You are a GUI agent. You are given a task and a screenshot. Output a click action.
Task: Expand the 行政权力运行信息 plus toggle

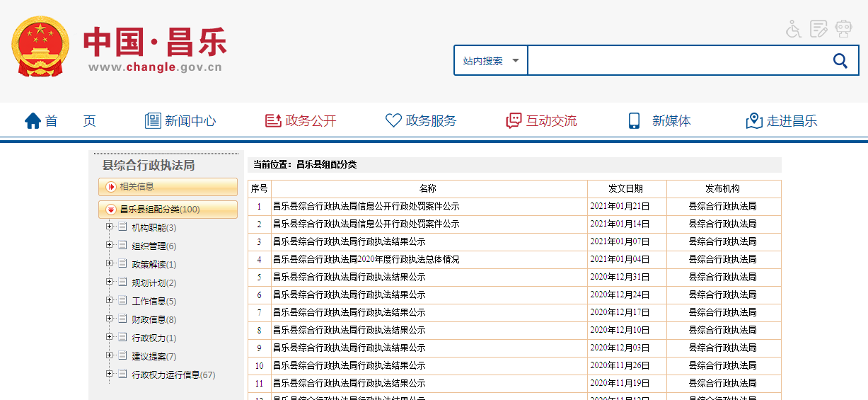pos(109,375)
